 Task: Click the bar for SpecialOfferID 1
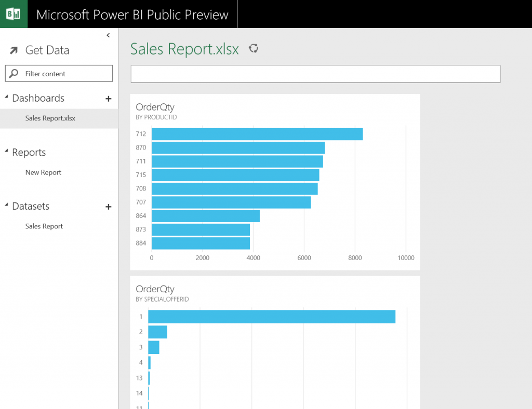[x=271, y=317]
